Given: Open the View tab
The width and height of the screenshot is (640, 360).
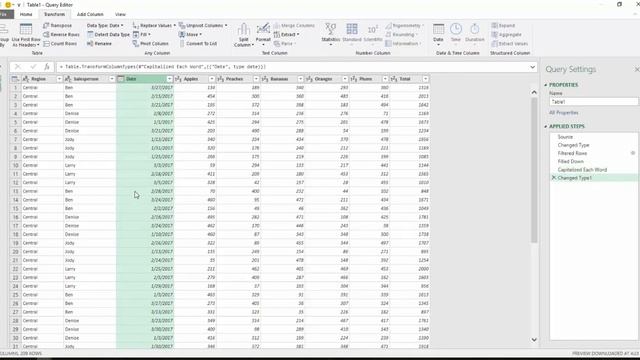Looking at the screenshot, I should pyautogui.click(x=120, y=14).
